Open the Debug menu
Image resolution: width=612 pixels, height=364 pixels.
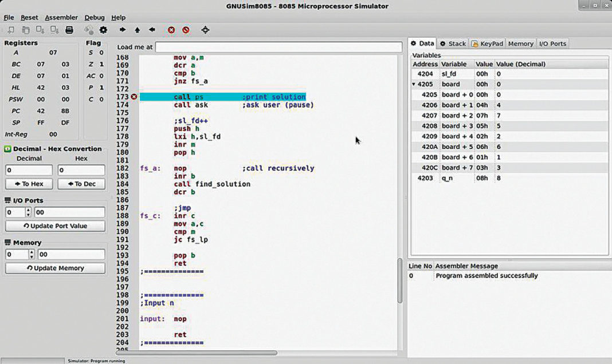94,17
